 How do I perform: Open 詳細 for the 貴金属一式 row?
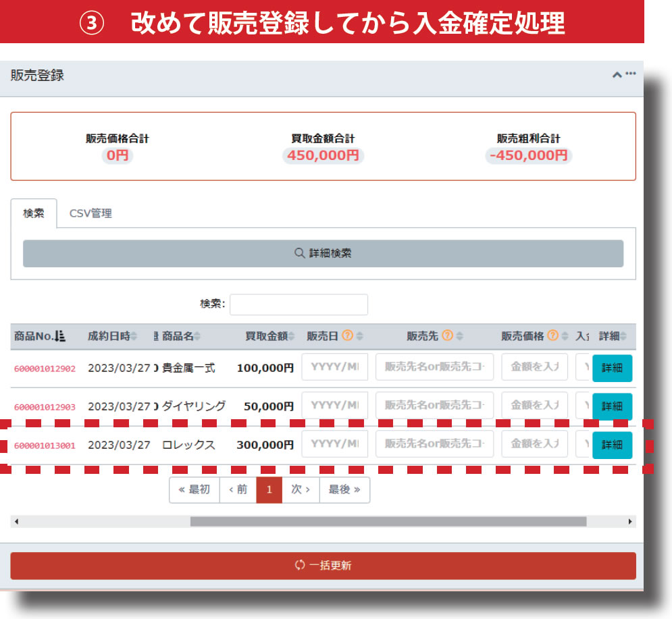point(612,369)
